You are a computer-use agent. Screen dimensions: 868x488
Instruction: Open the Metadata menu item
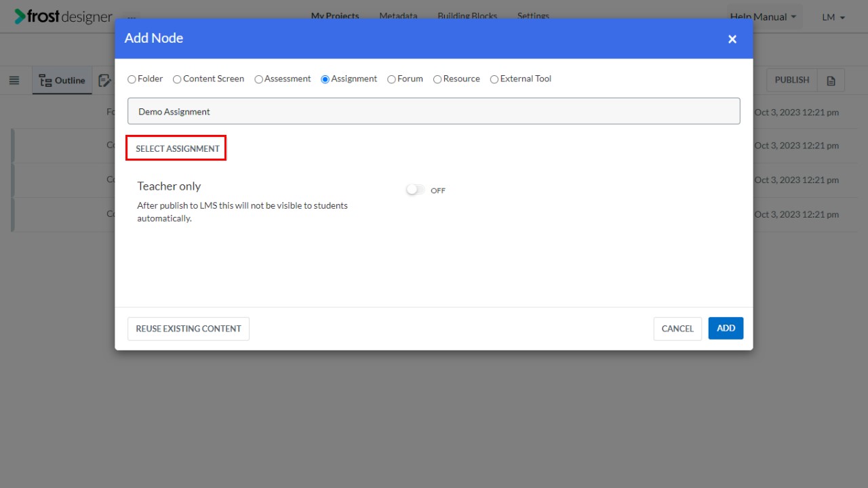pos(398,16)
